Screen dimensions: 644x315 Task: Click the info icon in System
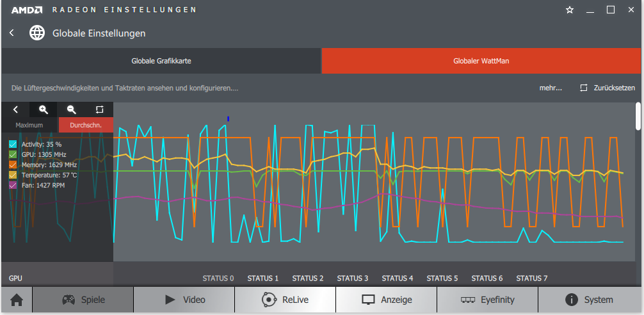(571, 300)
